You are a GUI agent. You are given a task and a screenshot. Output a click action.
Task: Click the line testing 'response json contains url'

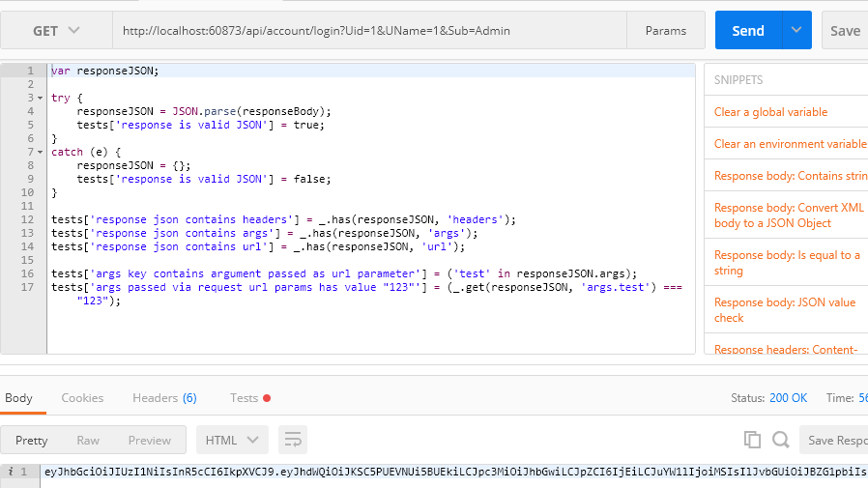point(258,246)
